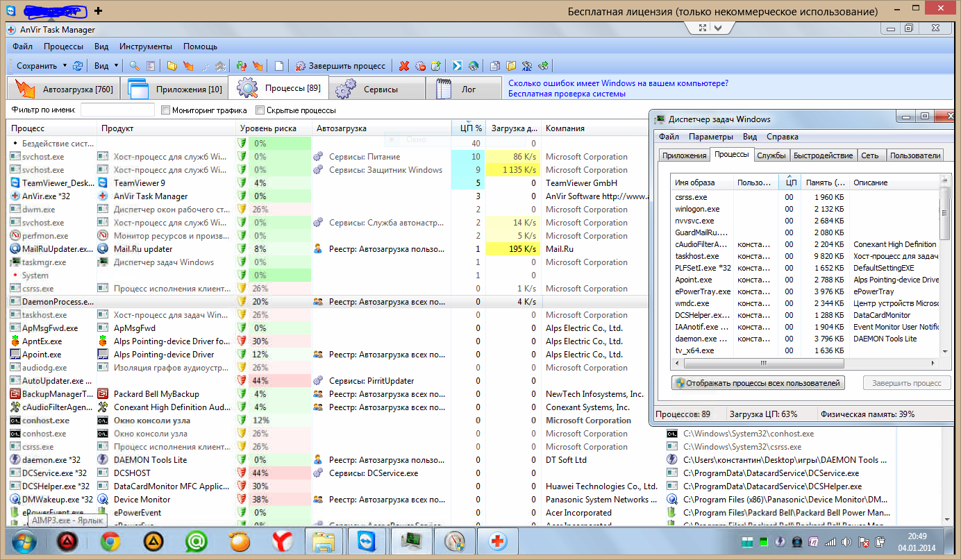Screen dimensions: 961x560
Task: Switch to TeamViewer on the taskbar
Action: 366,541
